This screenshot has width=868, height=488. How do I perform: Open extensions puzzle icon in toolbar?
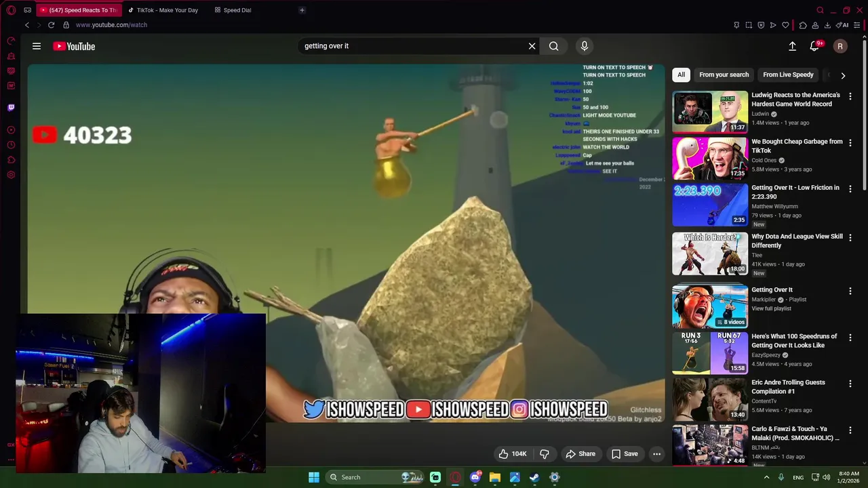[803, 25]
